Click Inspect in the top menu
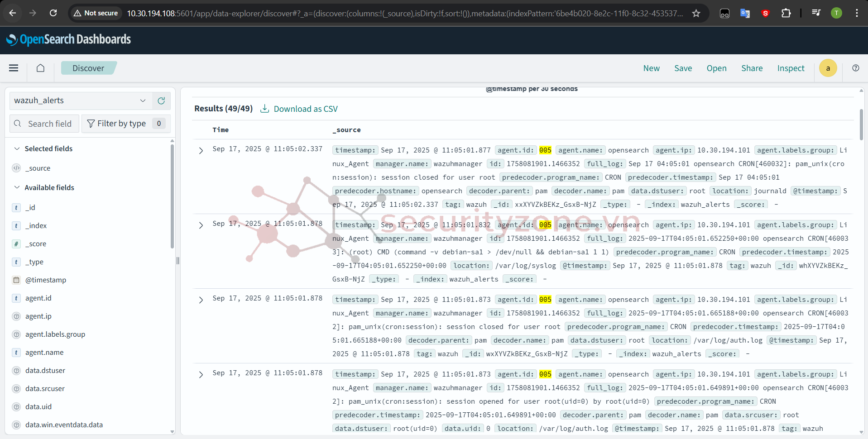The width and height of the screenshot is (868, 439). pos(791,68)
